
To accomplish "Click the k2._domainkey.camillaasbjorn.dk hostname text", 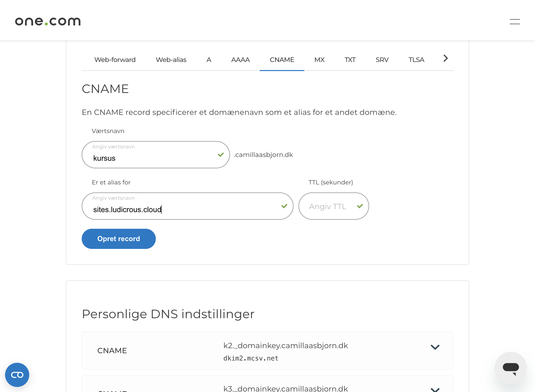I will [286, 346].
